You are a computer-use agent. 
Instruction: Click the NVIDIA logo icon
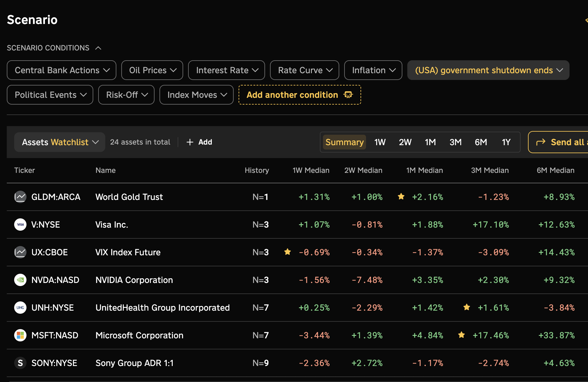click(x=20, y=280)
